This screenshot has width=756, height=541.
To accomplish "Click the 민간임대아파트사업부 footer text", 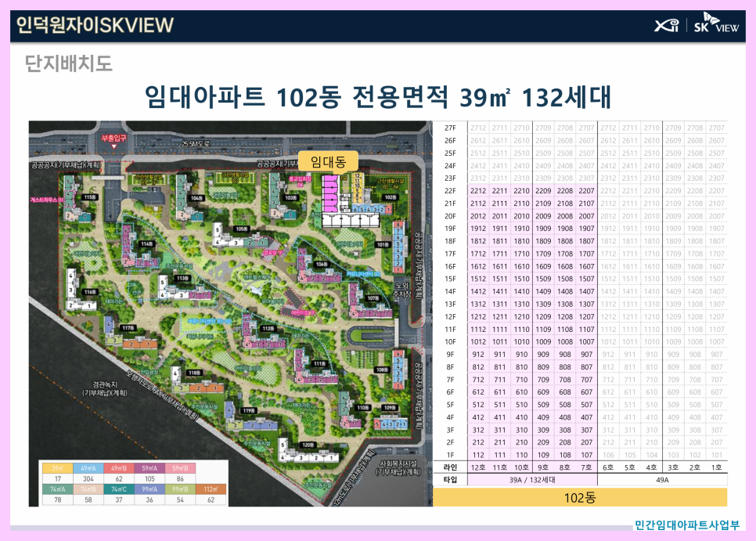I will tap(686, 525).
